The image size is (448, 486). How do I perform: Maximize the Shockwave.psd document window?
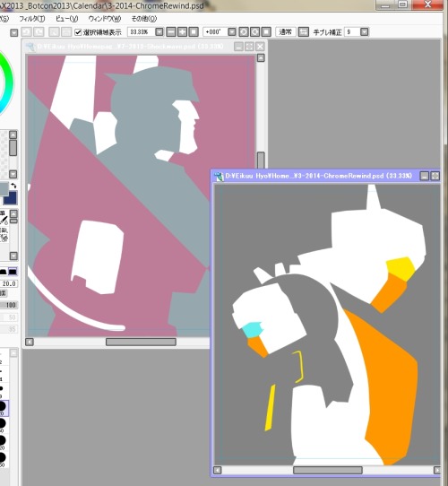(x=249, y=47)
